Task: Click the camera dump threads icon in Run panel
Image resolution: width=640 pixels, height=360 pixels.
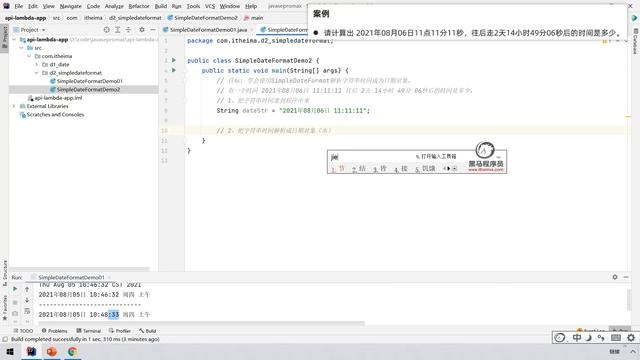Action: click(x=15, y=313)
